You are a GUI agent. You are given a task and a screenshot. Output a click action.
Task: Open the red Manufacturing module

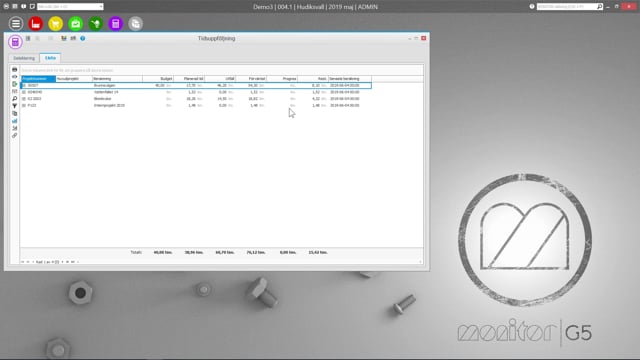(x=36, y=24)
